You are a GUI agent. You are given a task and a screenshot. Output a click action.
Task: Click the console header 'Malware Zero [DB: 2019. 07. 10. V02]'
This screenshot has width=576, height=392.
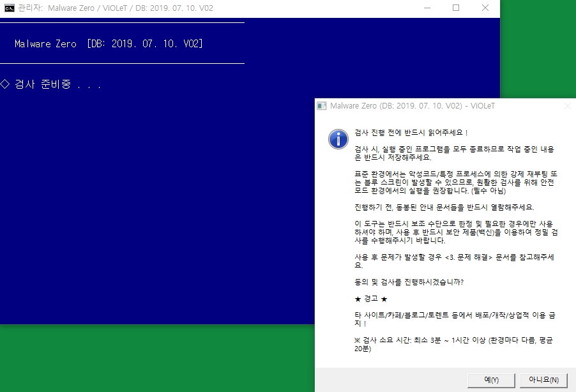click(109, 43)
